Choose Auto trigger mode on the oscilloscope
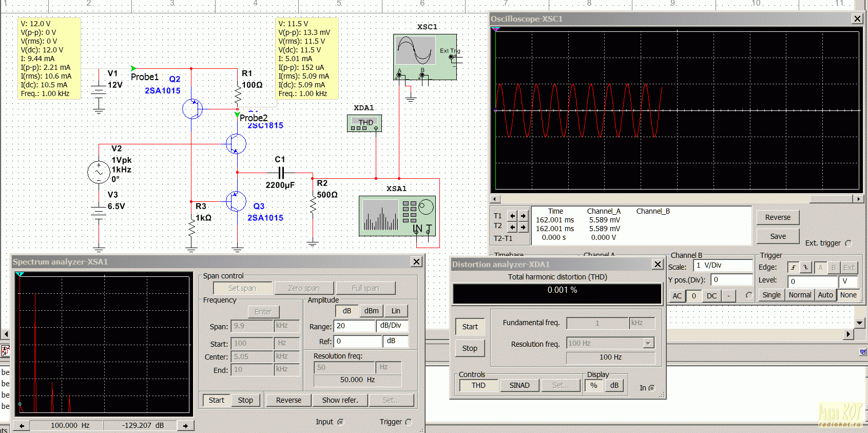The image size is (868, 433). tap(825, 295)
